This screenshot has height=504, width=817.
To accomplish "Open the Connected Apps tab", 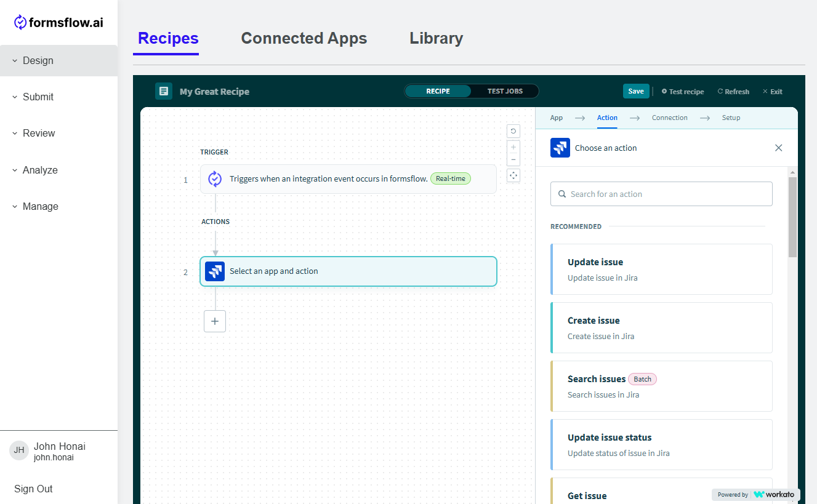I will 304,38.
